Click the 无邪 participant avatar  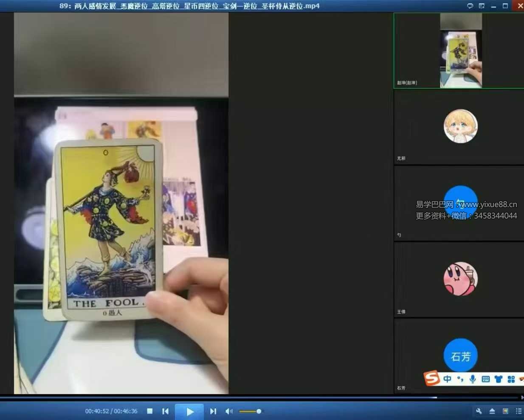[x=461, y=126]
